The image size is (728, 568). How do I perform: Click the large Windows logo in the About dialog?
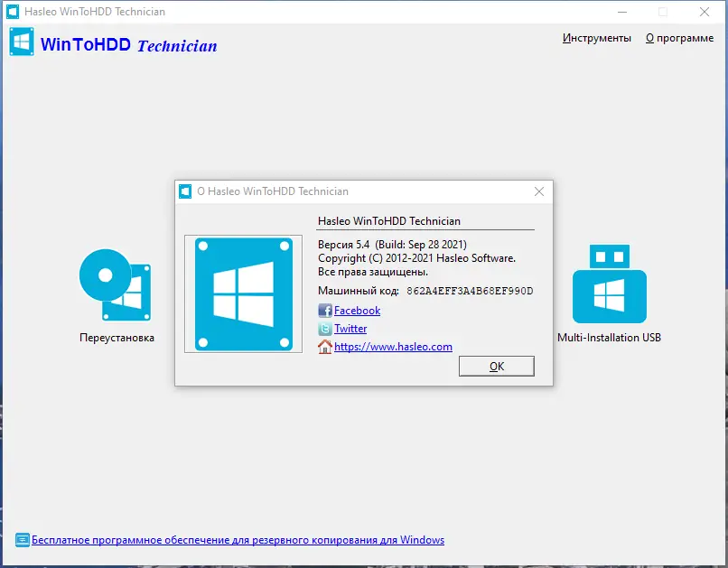242,293
